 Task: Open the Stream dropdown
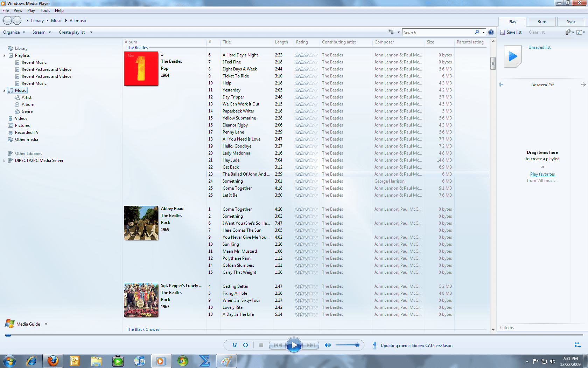42,32
